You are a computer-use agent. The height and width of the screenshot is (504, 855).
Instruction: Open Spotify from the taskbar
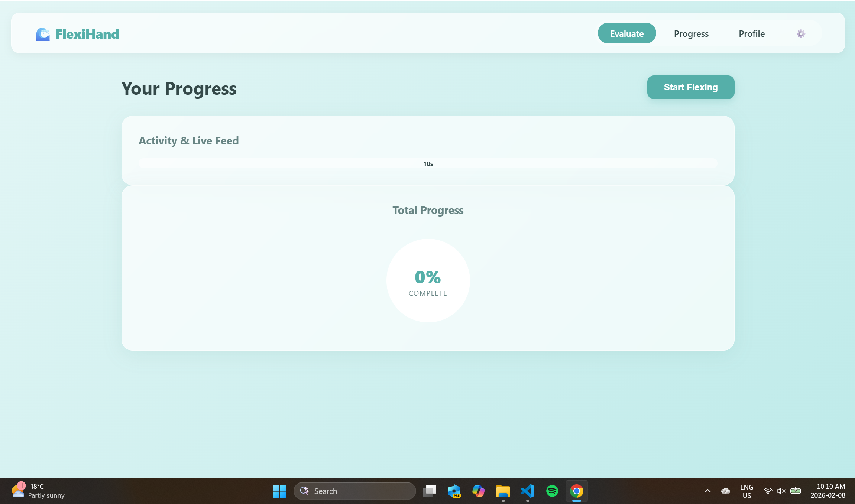coord(552,491)
